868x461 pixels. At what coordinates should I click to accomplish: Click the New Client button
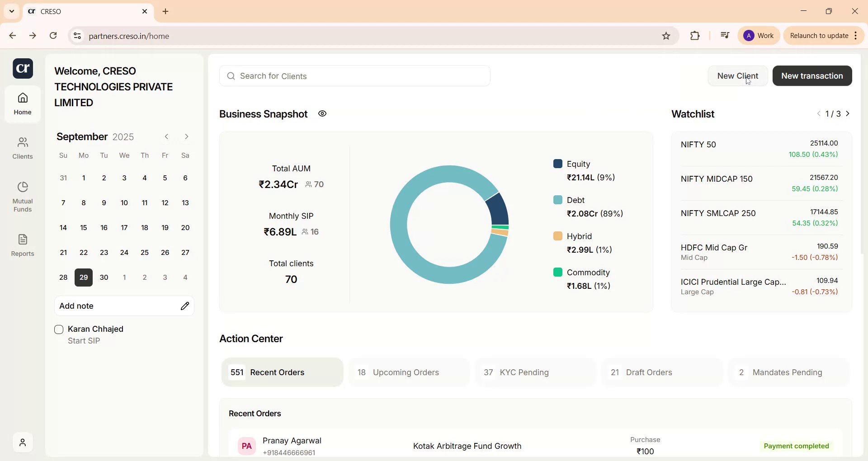(737, 75)
